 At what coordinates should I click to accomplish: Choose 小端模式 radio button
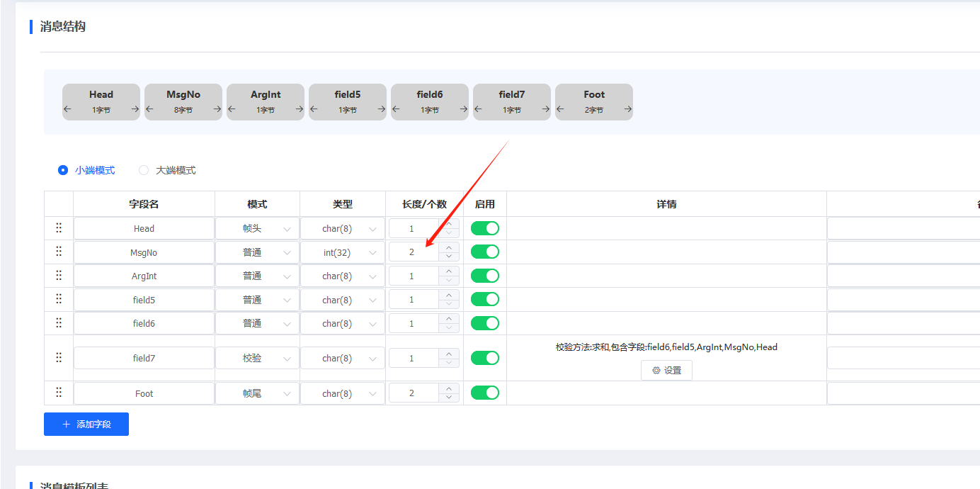(x=63, y=170)
